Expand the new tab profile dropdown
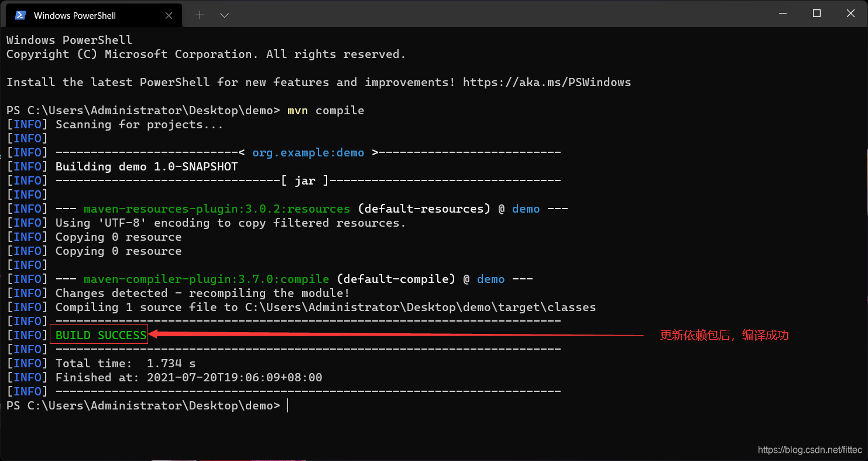 (224, 15)
